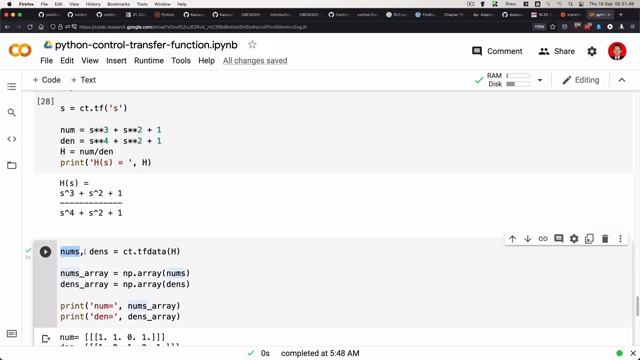Open the Files folder panel
Screen dimensions: 640x360
tap(11, 165)
